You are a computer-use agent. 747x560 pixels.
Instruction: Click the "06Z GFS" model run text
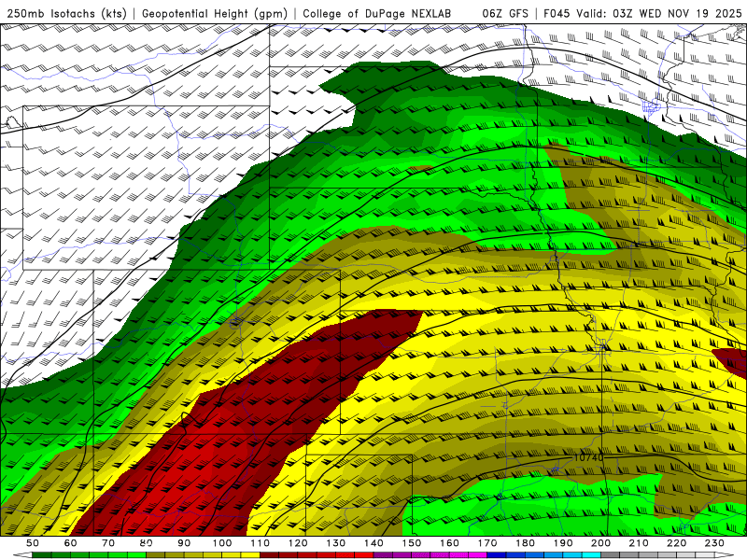coord(505,14)
